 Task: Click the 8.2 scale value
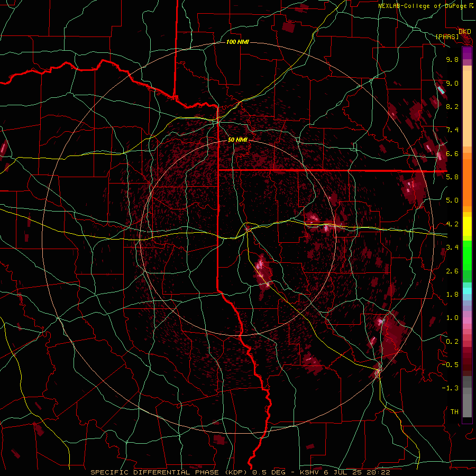(452, 106)
